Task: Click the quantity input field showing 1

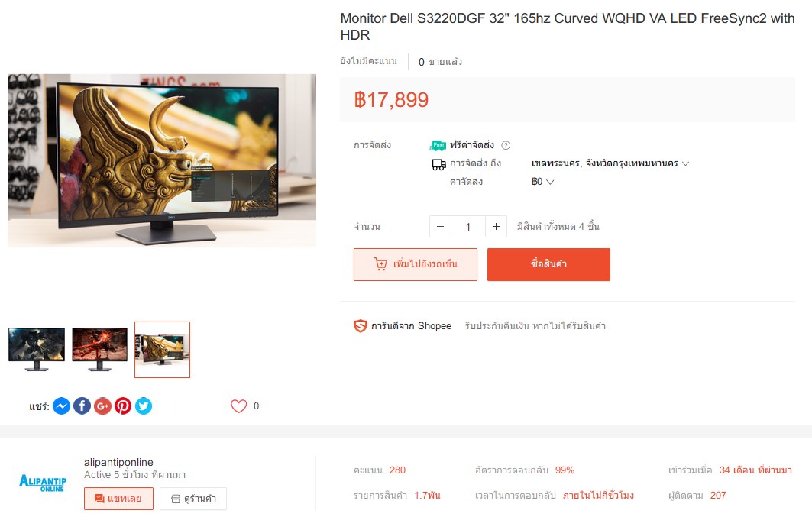Action: coord(468,227)
